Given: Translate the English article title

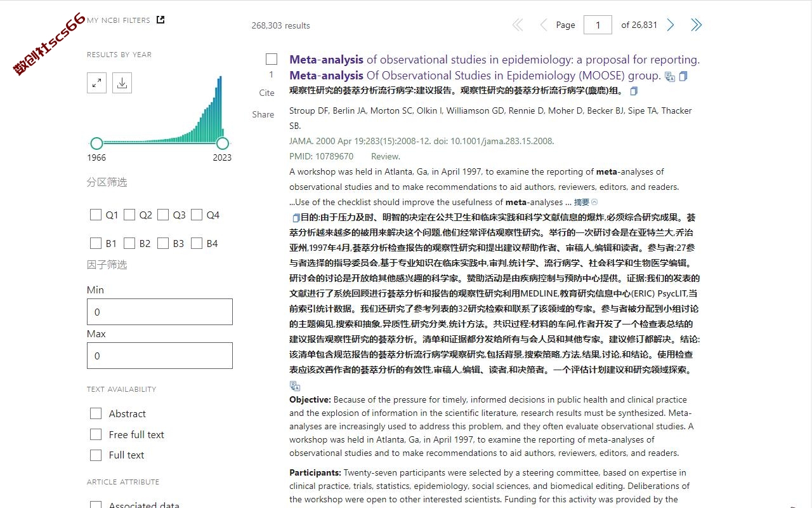Looking at the screenshot, I should pos(670,77).
